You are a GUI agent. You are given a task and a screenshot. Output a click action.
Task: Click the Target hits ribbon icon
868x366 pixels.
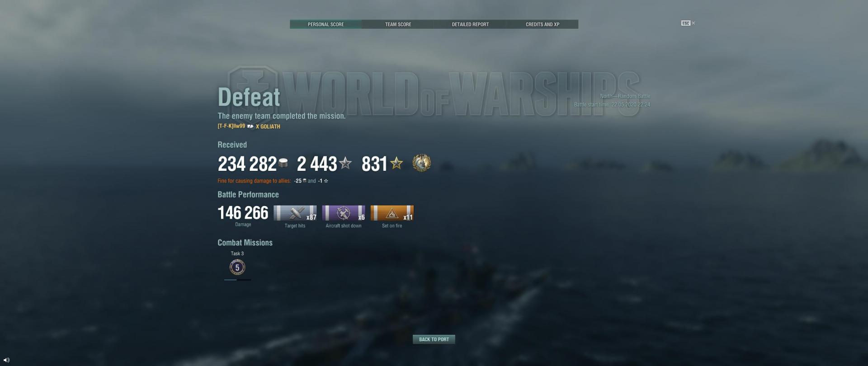click(295, 213)
